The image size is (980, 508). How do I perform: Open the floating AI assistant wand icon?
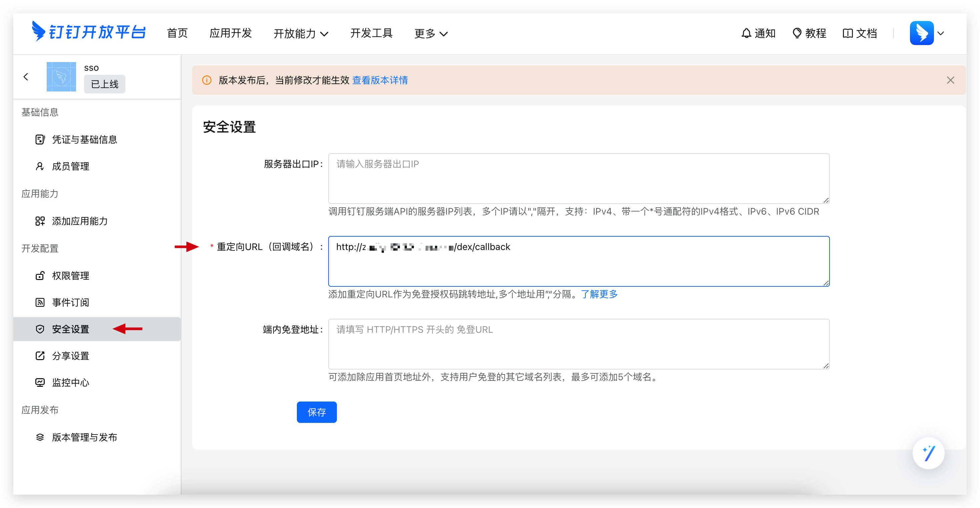[928, 453]
